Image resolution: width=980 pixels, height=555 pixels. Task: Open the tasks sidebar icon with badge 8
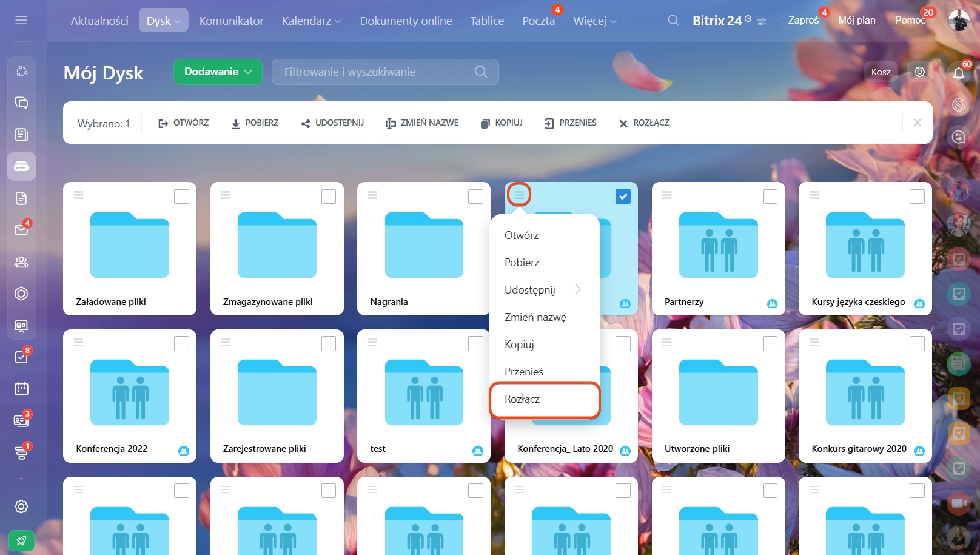[21, 357]
